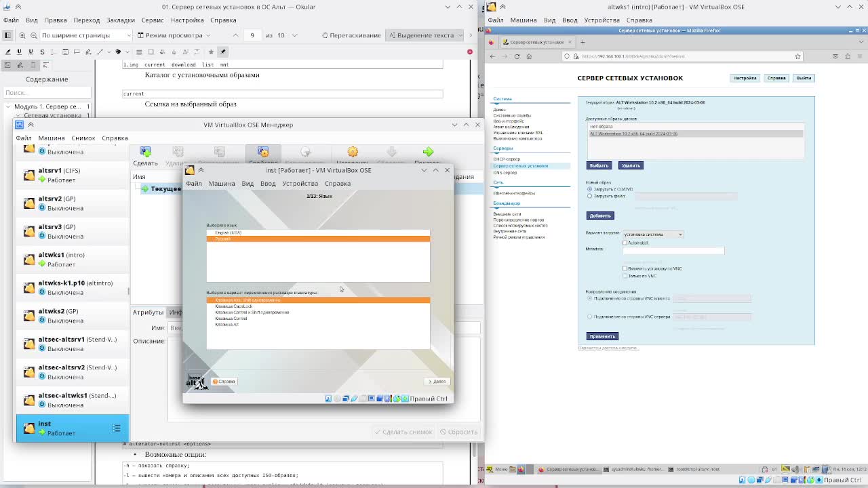The width and height of the screenshot is (868, 488).
Task: Select VNC server side connection radio
Action: [589, 317]
